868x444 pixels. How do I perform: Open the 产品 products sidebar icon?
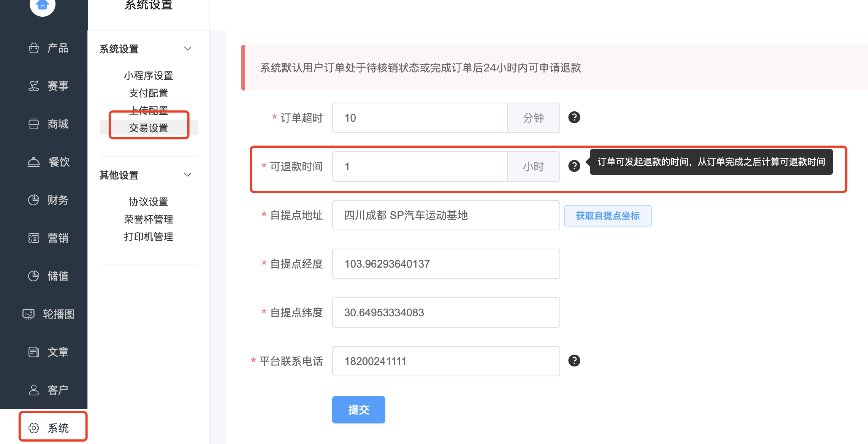(34, 48)
